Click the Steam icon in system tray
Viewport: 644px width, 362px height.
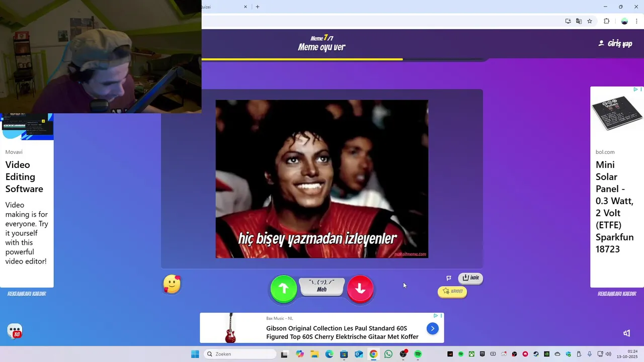point(536,354)
